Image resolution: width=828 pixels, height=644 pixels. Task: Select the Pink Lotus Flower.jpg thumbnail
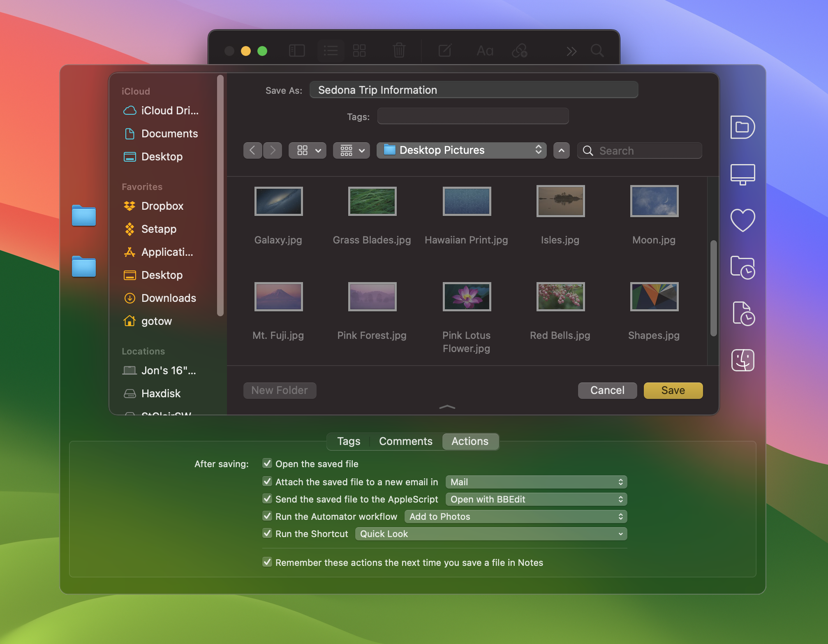(x=467, y=297)
